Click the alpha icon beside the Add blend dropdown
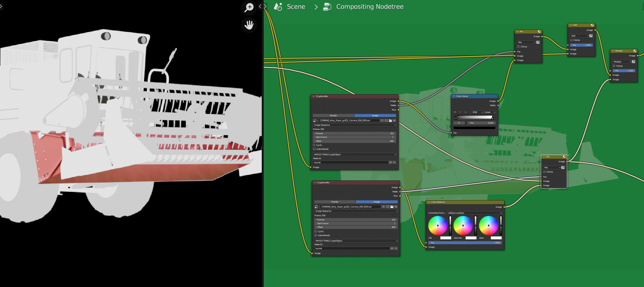644x287 pixels. click(x=591, y=36)
